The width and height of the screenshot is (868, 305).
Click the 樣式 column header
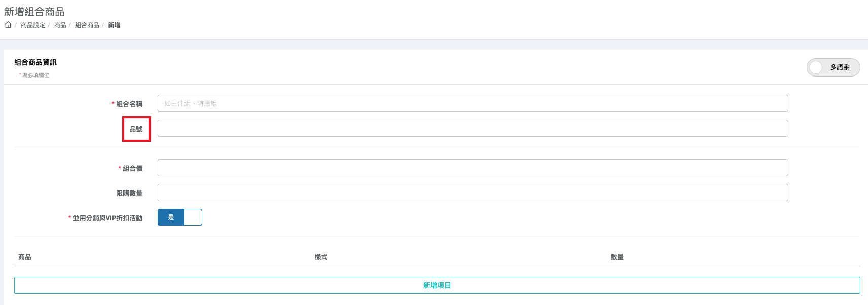coord(321,257)
